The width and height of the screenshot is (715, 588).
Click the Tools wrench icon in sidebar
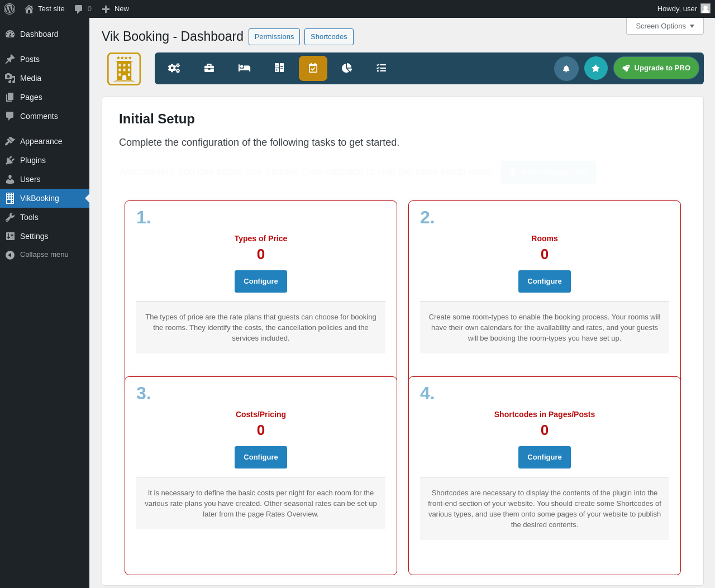pyautogui.click(x=10, y=217)
